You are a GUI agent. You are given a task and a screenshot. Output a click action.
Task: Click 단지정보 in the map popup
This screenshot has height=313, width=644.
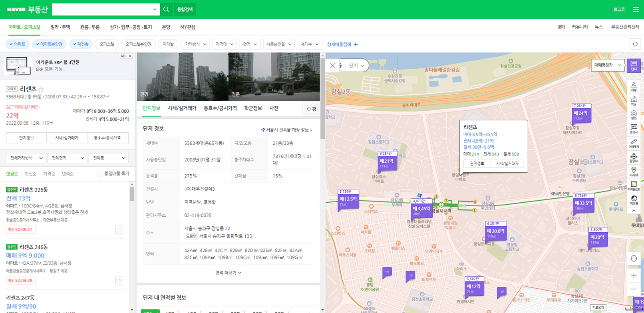coord(477,163)
